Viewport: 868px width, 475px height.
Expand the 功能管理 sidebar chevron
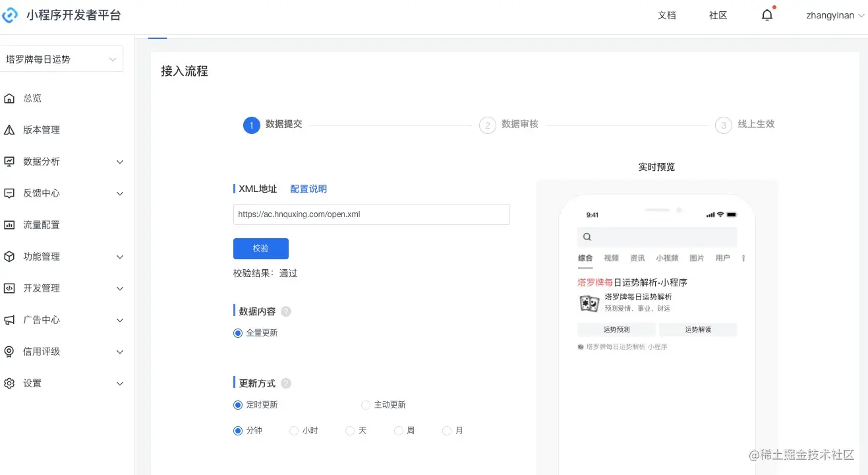[x=120, y=257]
